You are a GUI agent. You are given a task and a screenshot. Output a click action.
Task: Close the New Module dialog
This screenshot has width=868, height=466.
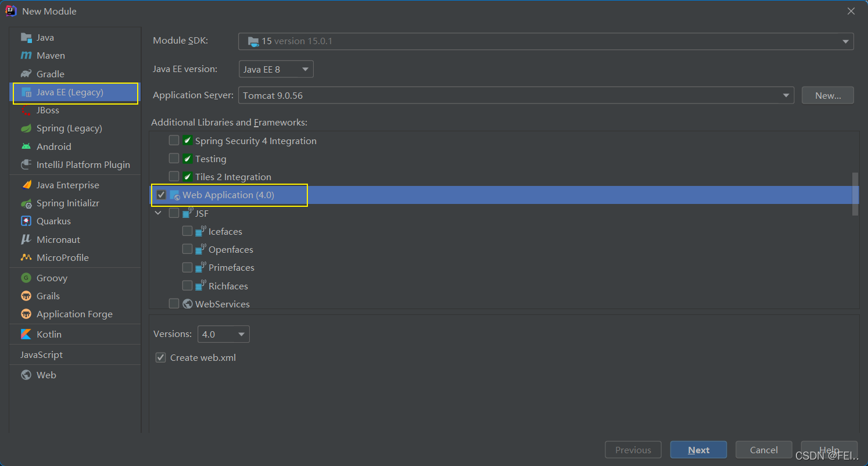[x=851, y=11]
